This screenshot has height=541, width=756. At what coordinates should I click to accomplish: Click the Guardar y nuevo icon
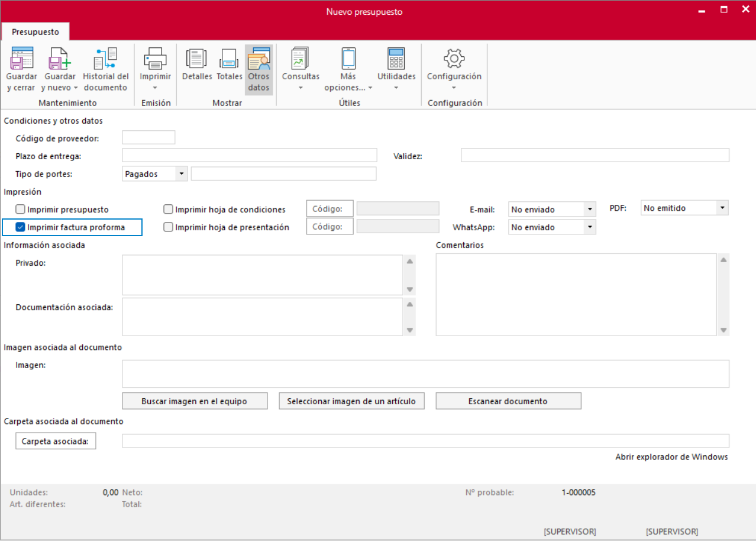coord(59,59)
